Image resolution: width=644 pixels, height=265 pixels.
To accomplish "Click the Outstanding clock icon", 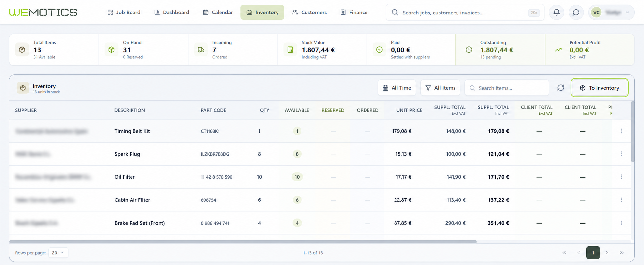I will pos(469,50).
